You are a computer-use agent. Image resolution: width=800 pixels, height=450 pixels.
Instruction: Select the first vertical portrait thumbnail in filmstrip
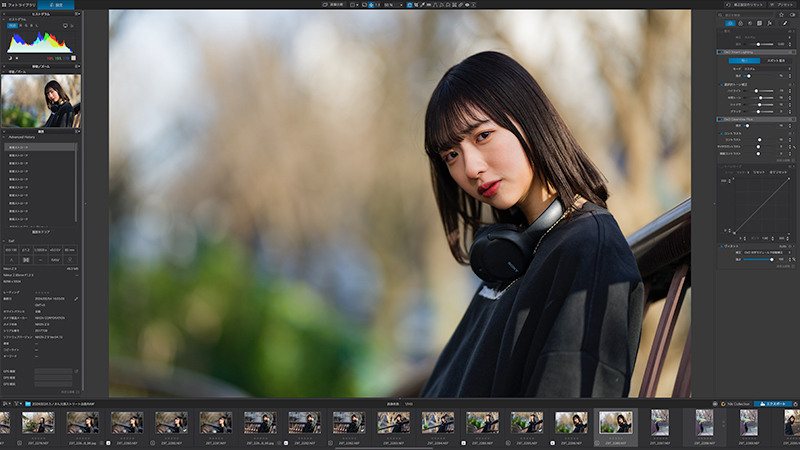(660, 422)
